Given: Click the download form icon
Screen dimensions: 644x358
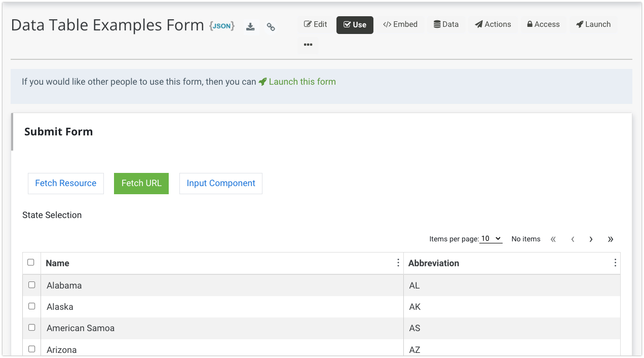Looking at the screenshot, I should 250,27.
